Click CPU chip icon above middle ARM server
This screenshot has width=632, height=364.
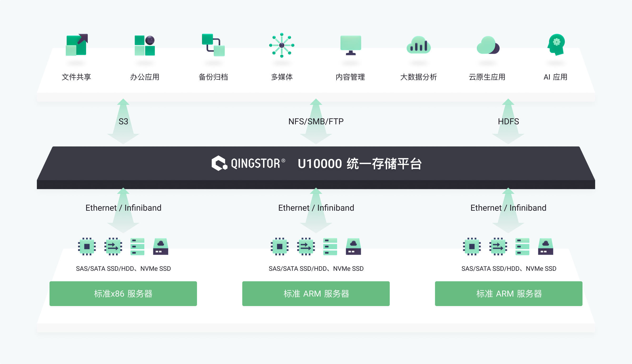[280, 247]
